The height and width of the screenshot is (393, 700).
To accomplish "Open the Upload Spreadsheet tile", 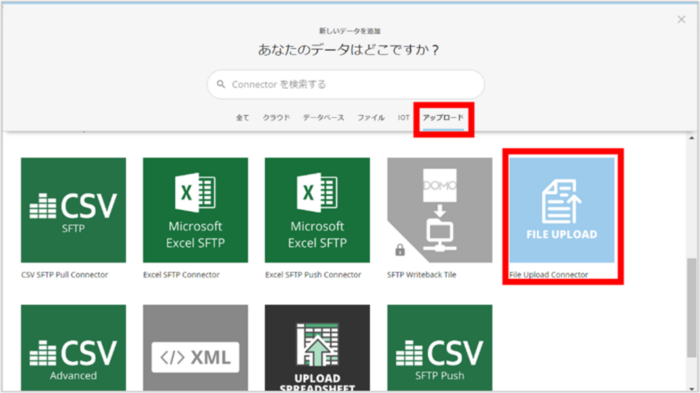I will [317, 347].
